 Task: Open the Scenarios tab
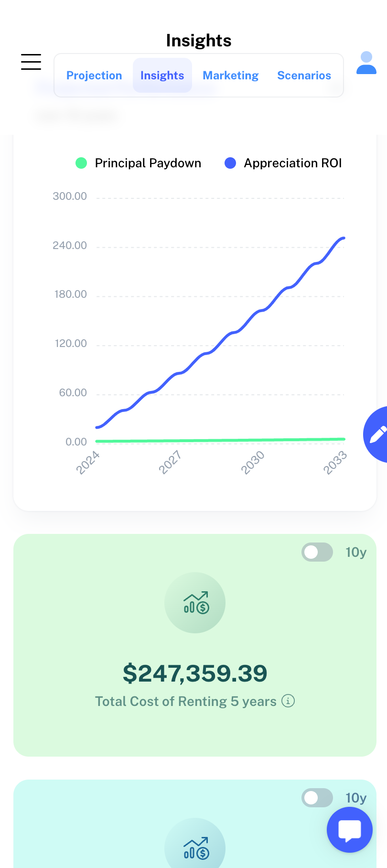pos(304,76)
